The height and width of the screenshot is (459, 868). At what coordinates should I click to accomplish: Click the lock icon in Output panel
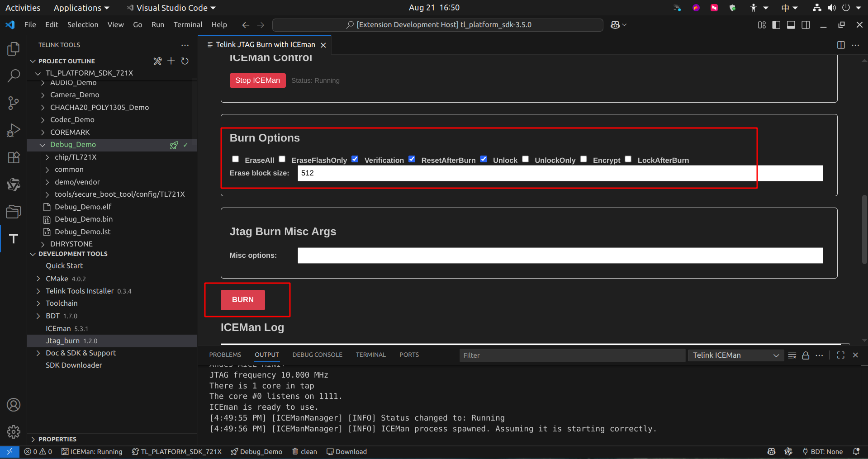pyautogui.click(x=806, y=355)
